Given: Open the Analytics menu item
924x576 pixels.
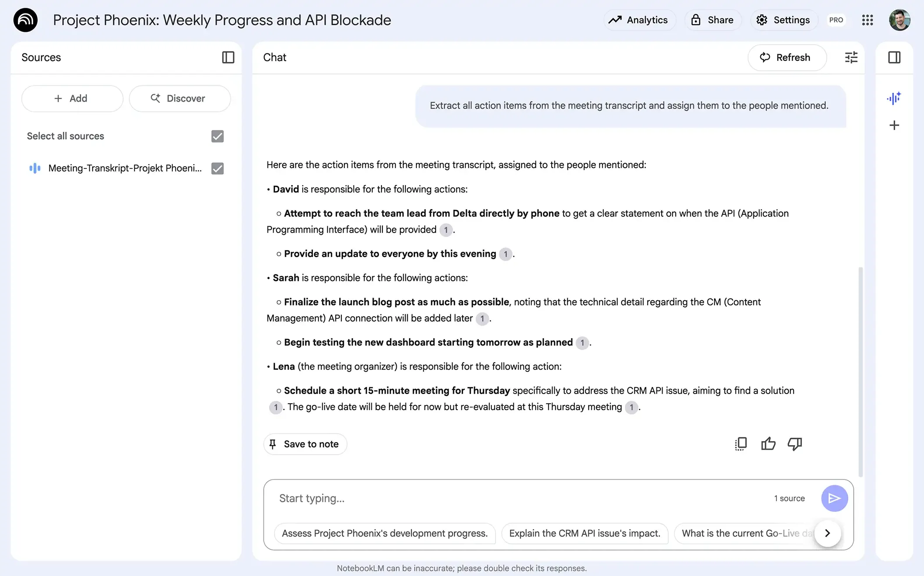Looking at the screenshot, I should [639, 20].
